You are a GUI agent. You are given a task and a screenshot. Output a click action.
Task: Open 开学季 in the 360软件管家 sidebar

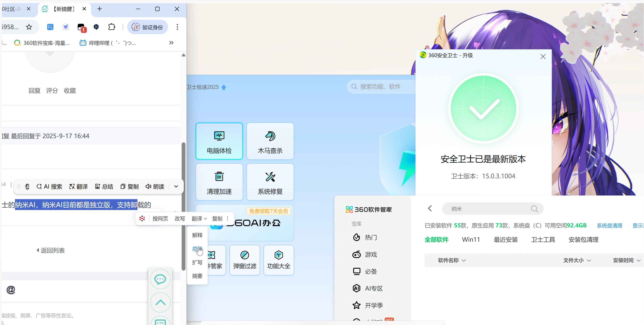368,305
